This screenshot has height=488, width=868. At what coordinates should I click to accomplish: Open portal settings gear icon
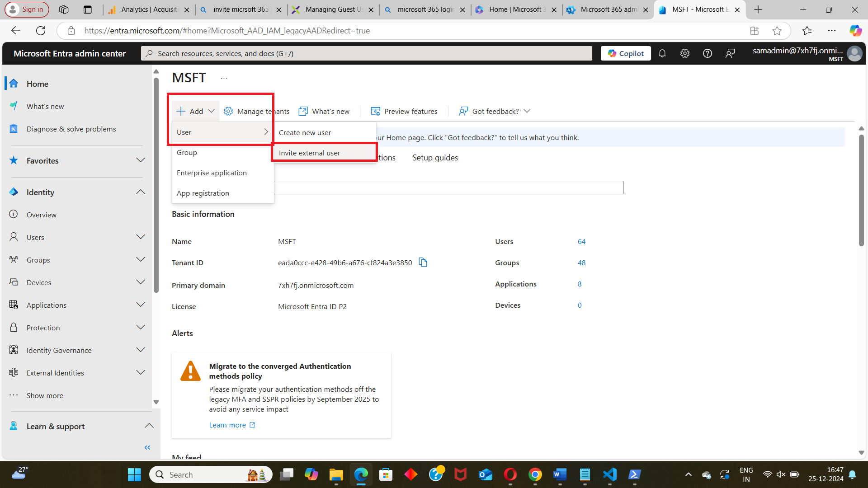coord(685,53)
